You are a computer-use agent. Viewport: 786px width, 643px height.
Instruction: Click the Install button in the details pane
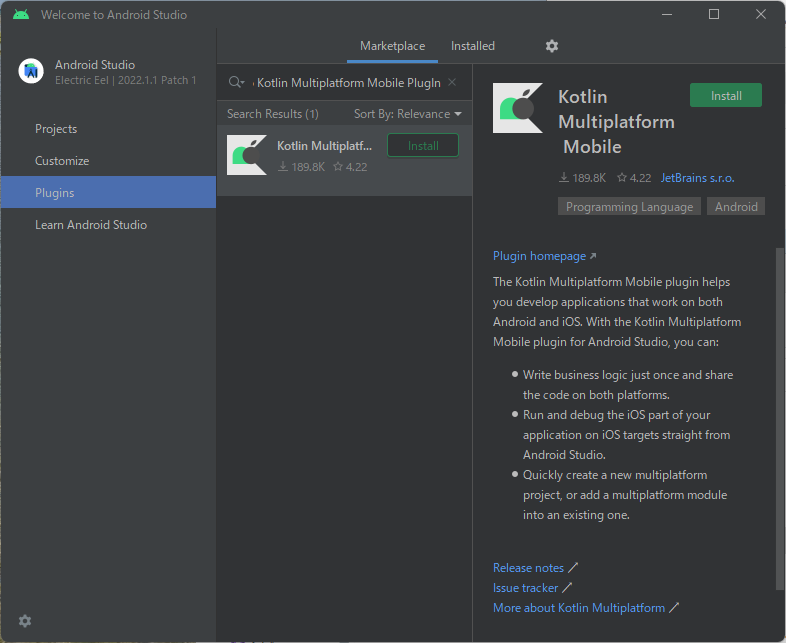point(725,96)
